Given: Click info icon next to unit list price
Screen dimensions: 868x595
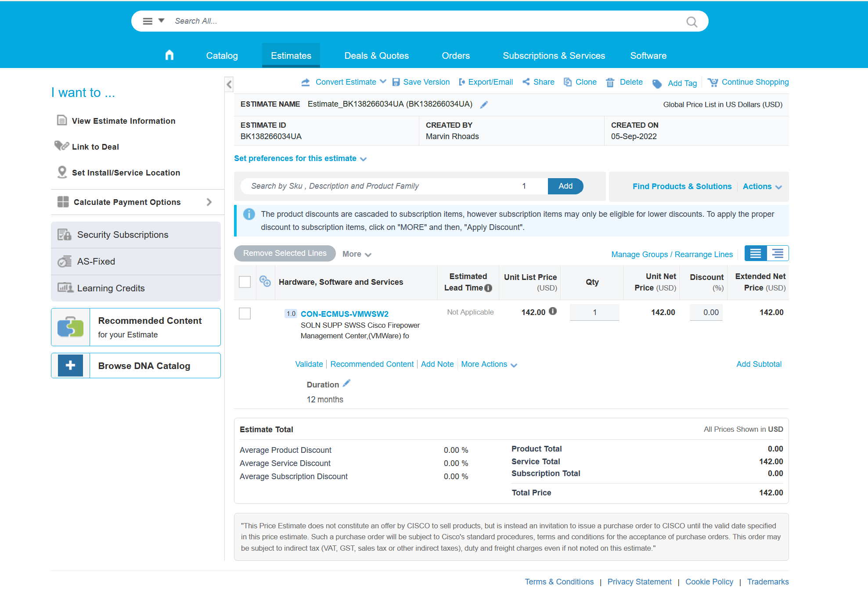Looking at the screenshot, I should (x=553, y=311).
